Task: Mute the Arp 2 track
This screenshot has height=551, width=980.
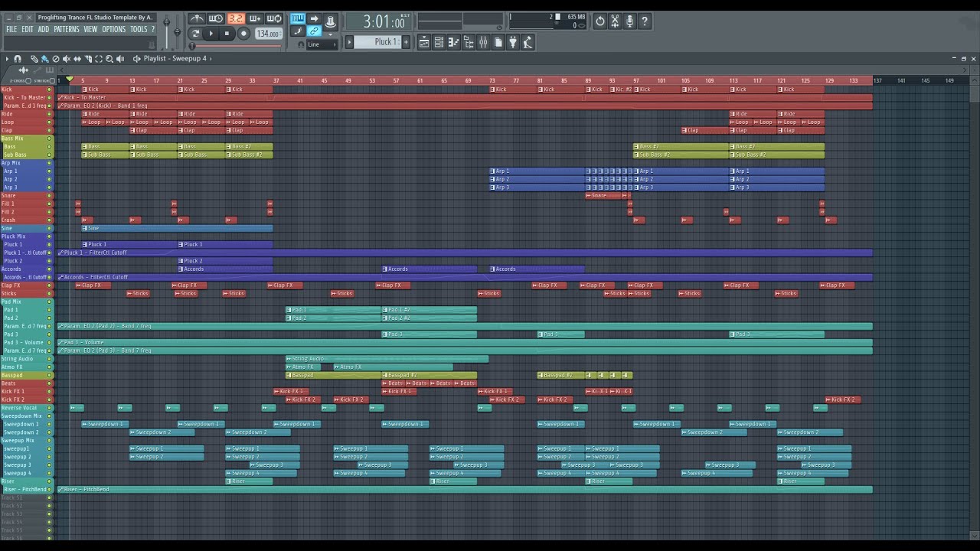Action: (x=50, y=179)
